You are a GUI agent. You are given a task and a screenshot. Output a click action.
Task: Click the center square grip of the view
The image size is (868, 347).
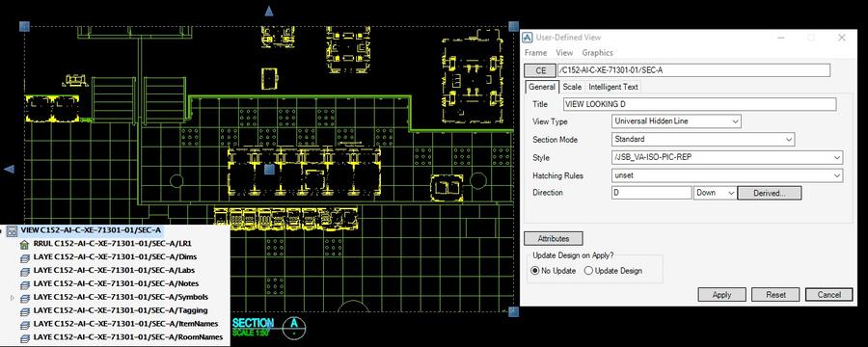269,170
